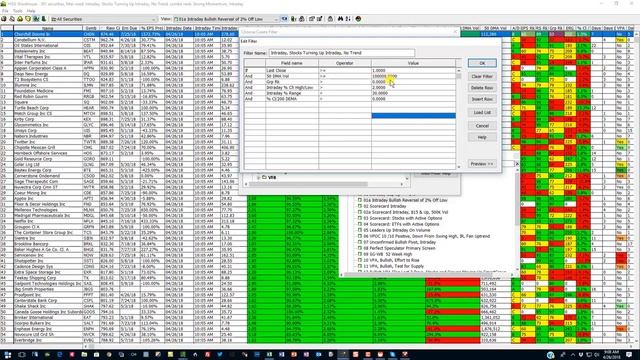Click the first toolbar icon at far left
The width and height of the screenshot is (640, 360).
click(4, 19)
